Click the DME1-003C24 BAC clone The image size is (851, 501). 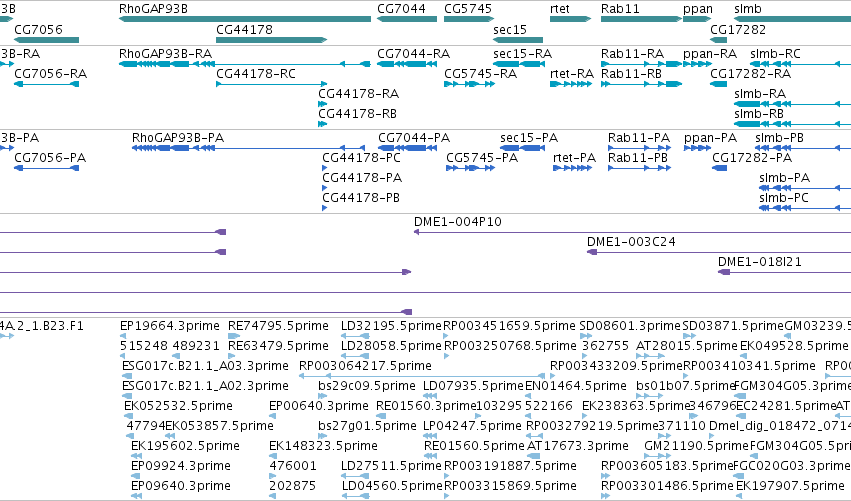(x=719, y=252)
